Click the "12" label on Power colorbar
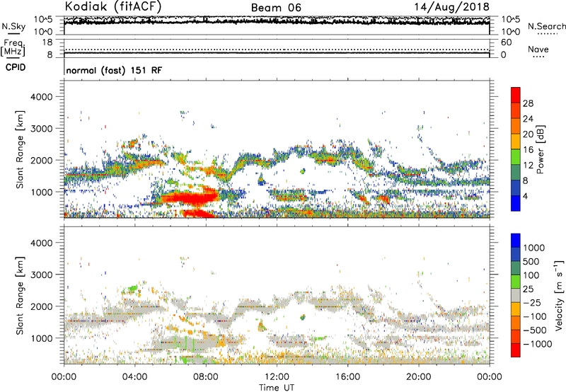 click(528, 166)
